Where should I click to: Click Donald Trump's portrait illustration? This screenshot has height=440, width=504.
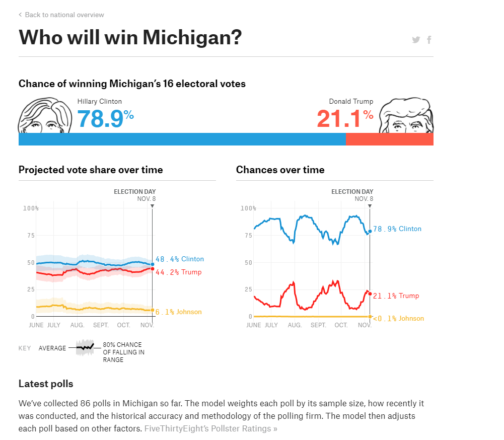(406, 117)
